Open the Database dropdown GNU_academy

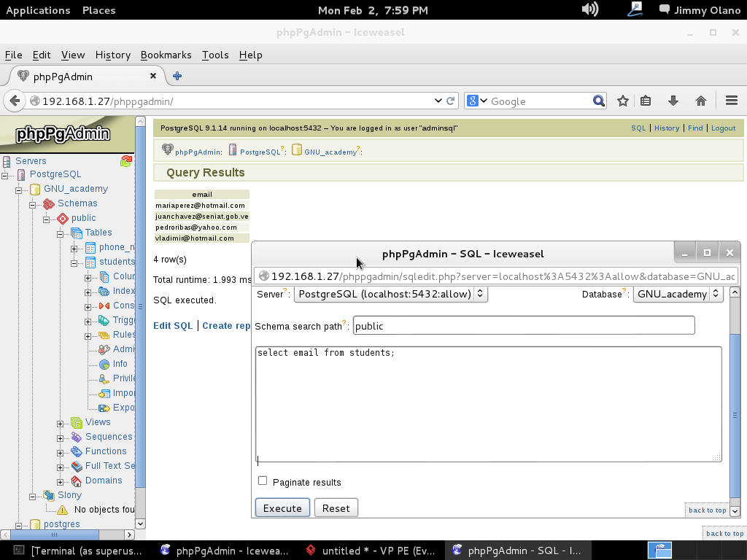678,294
